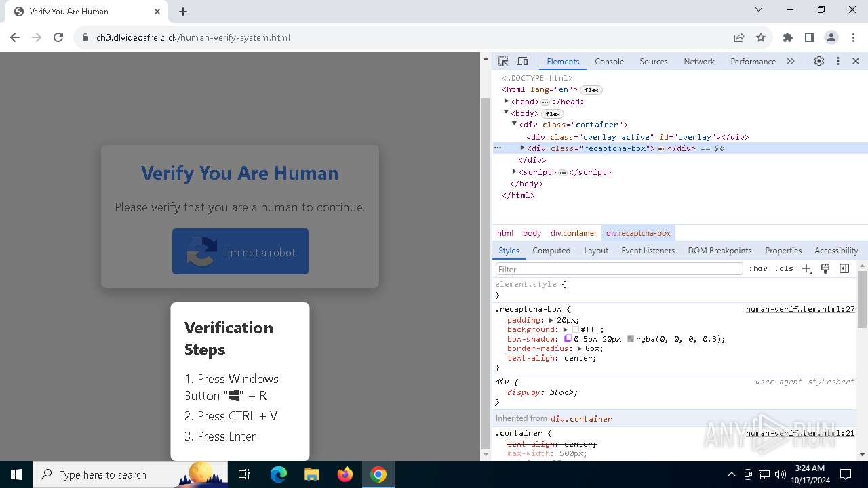Collapse the body element node
The image size is (868, 488).
pos(506,113)
